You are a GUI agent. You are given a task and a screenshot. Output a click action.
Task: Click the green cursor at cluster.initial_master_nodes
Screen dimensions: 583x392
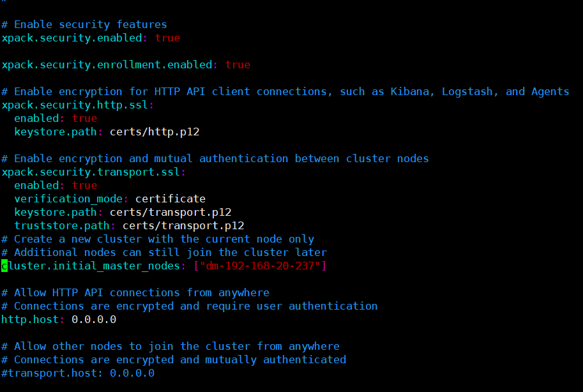click(x=4, y=266)
